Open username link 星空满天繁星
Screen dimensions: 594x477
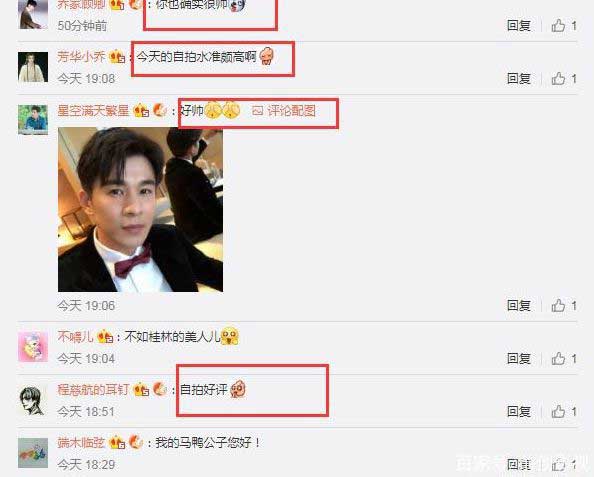(x=93, y=111)
